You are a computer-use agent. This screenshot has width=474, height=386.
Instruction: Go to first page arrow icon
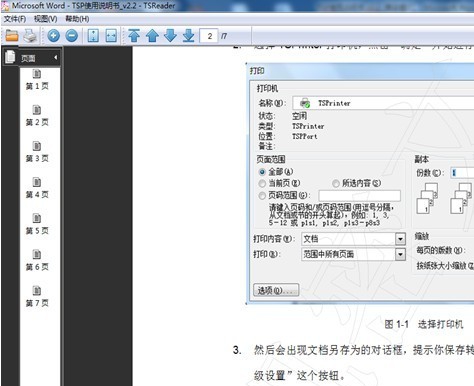[134, 35]
